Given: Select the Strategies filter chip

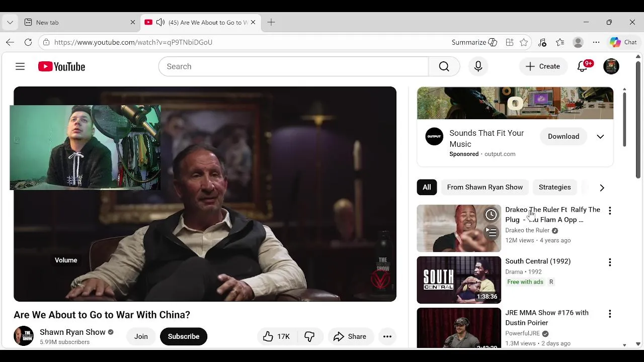Looking at the screenshot, I should (x=554, y=187).
